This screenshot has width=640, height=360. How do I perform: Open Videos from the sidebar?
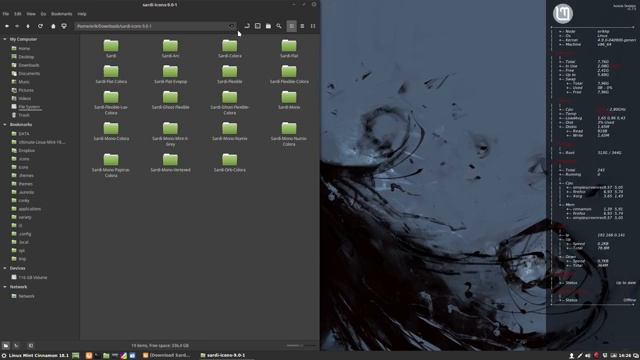pyautogui.click(x=24, y=98)
